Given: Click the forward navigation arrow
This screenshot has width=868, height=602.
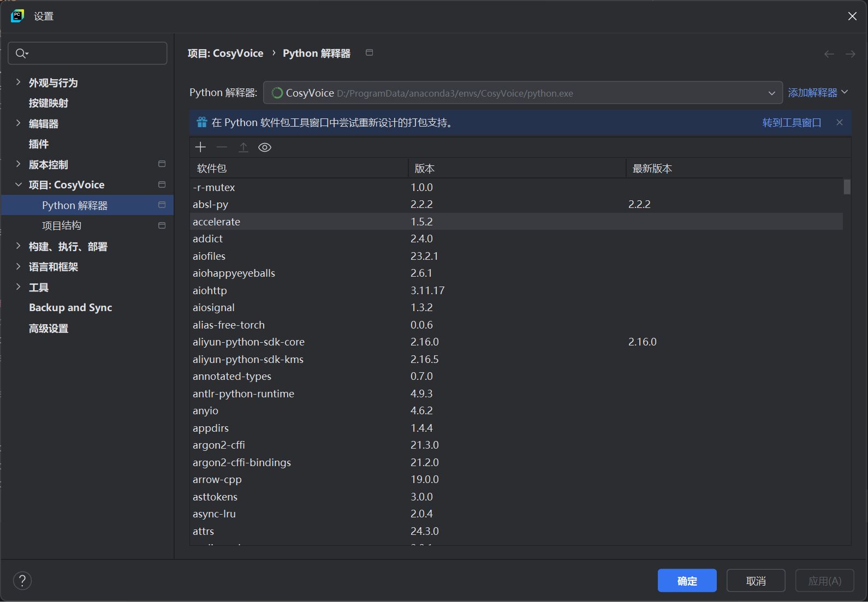Looking at the screenshot, I should click(x=851, y=53).
